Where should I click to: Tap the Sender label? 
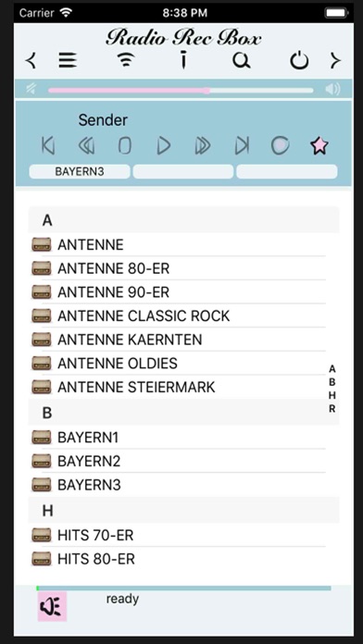pyautogui.click(x=103, y=120)
